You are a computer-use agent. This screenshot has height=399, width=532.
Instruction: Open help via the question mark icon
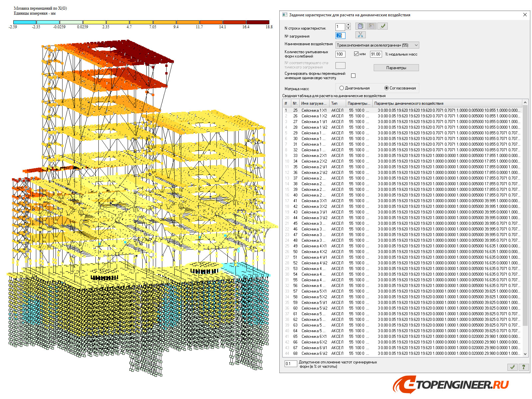tap(524, 367)
